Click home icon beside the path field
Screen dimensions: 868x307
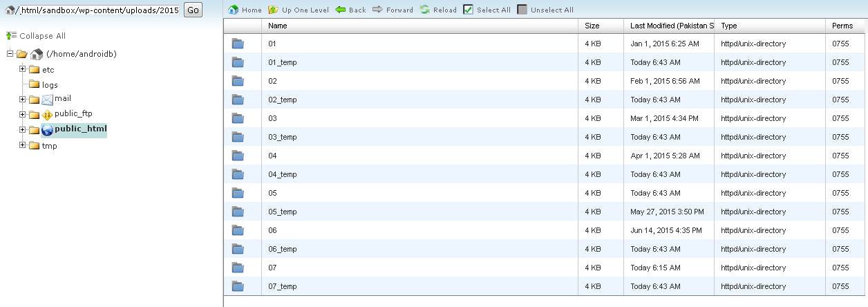point(10,10)
